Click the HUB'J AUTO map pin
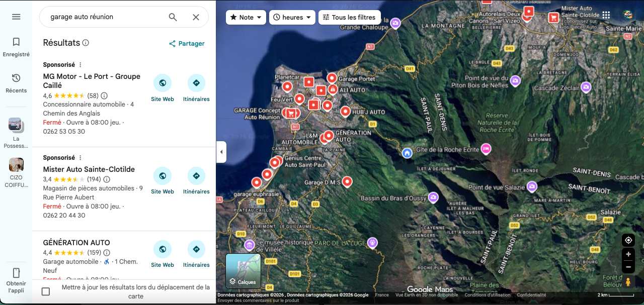 click(x=345, y=112)
